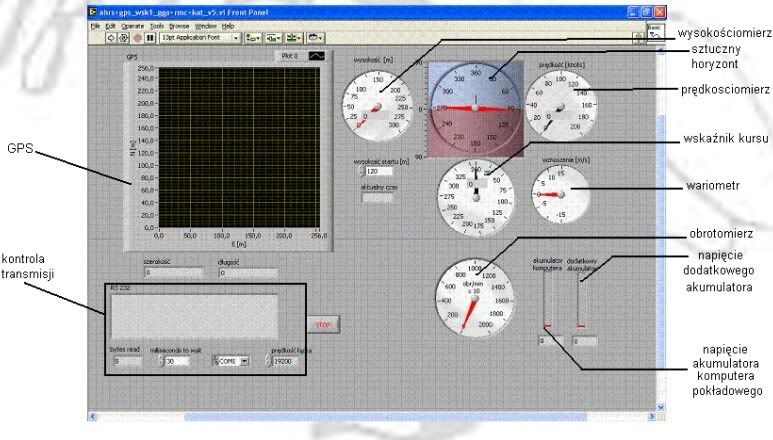Open the Align Objects toolbar tool

[x=253, y=37]
